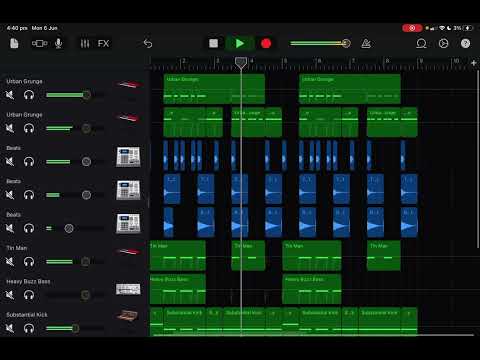
Task: Start playback with the green Play button
Action: click(240, 43)
